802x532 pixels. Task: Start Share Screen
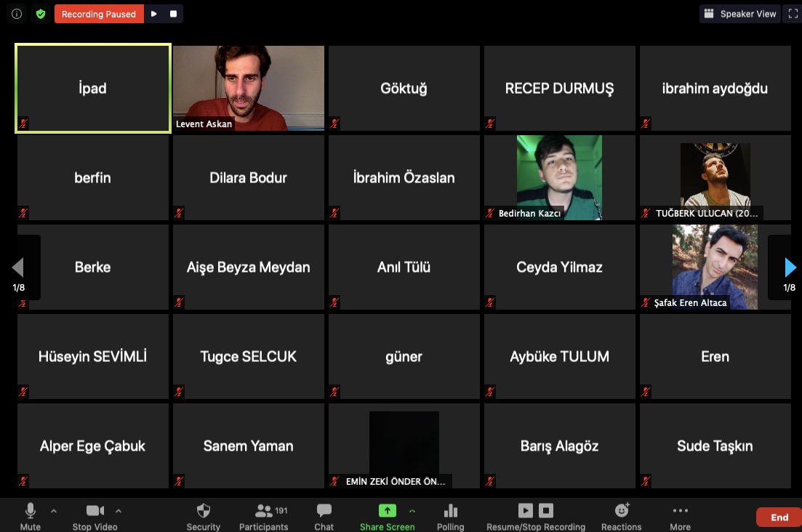[388, 517]
